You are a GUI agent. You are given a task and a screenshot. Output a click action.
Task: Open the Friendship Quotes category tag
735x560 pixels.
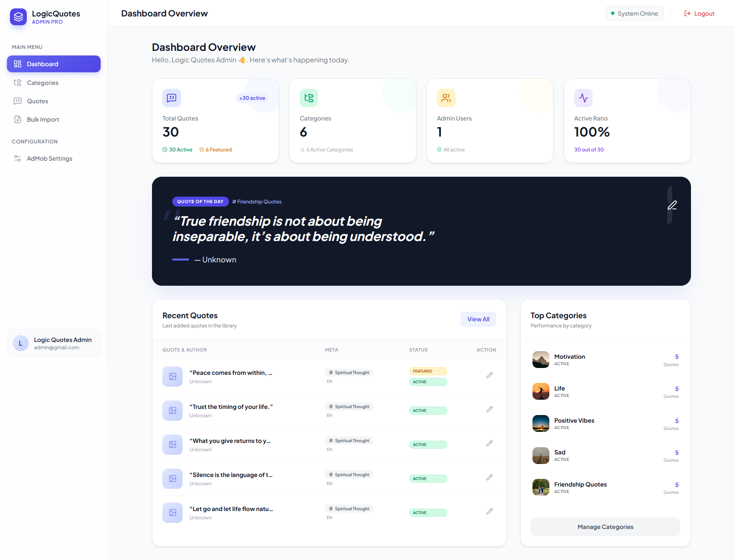(257, 202)
